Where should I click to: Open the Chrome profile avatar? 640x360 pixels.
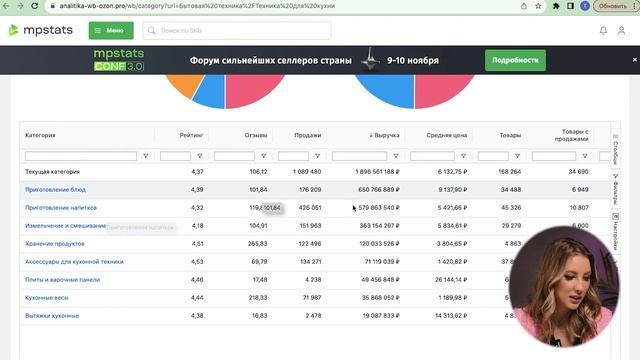(x=585, y=6)
